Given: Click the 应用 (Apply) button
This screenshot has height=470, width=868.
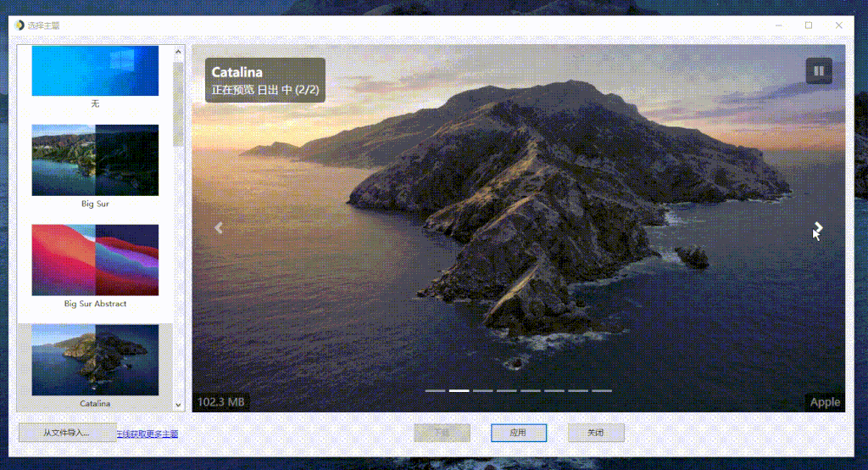Looking at the screenshot, I should click(518, 433).
